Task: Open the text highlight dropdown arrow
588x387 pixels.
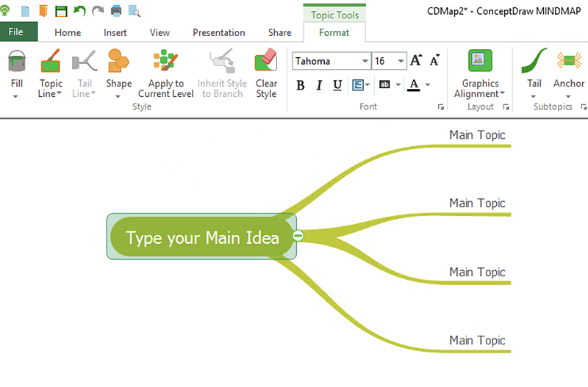Action: [398, 84]
